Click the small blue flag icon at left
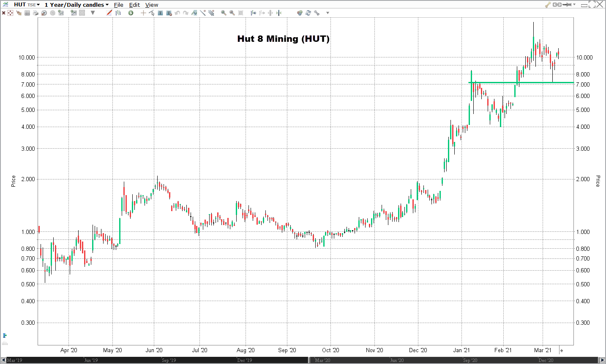 pos(5,336)
